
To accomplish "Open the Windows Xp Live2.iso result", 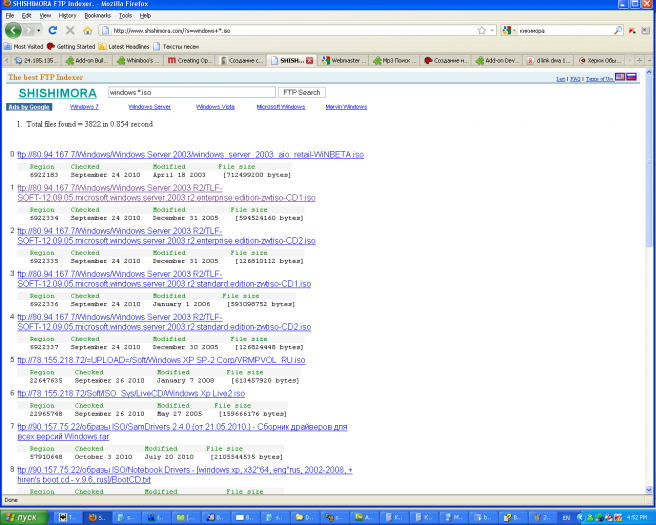I will [x=131, y=393].
